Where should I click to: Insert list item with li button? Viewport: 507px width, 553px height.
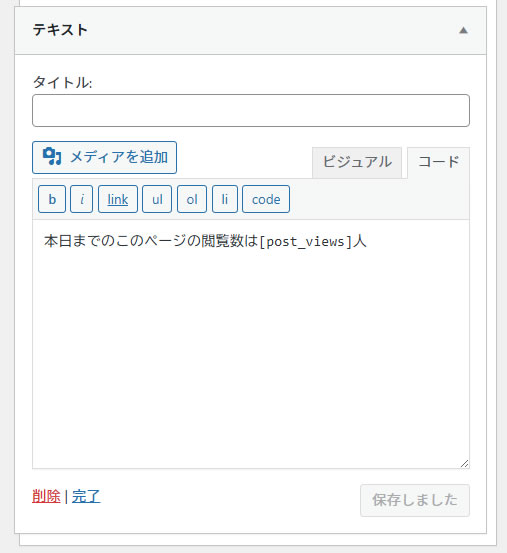225,199
